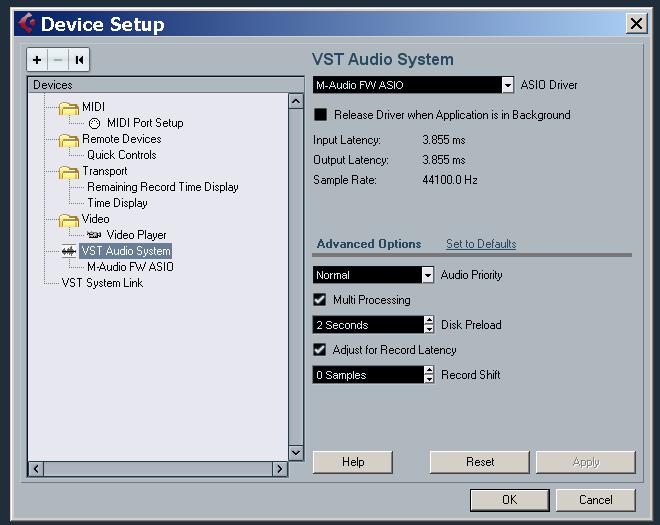This screenshot has height=525, width=660.
Task: Click the Record Shift samples field
Action: tap(367, 375)
